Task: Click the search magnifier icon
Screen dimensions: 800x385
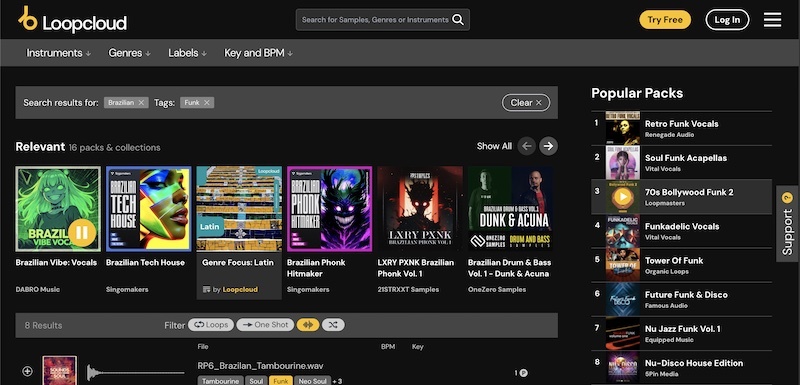Action: 458,20
